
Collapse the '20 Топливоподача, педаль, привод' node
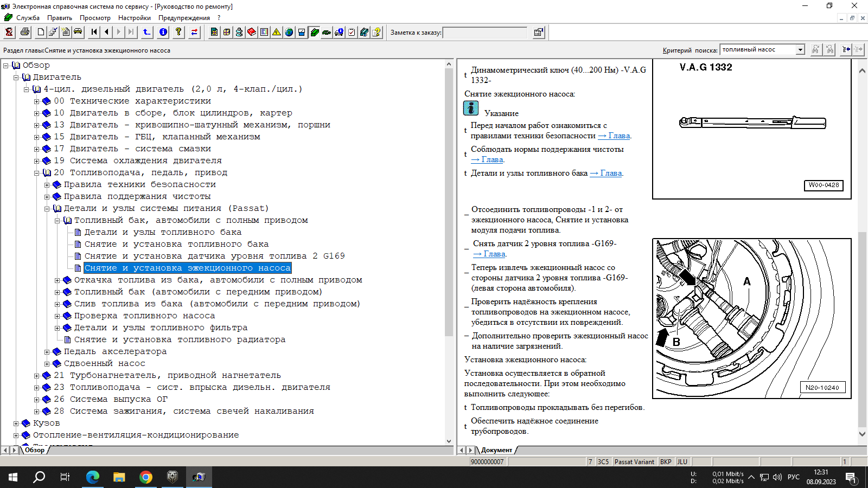click(x=37, y=173)
